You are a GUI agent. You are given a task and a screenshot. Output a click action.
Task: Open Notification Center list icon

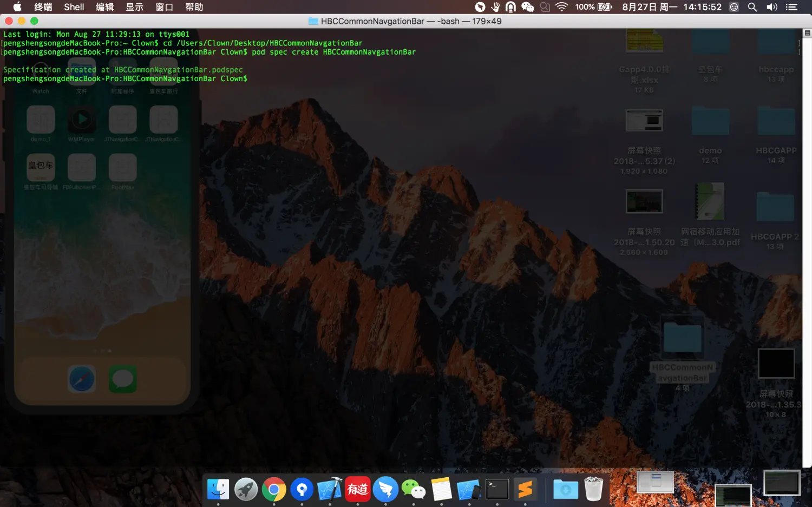pos(792,7)
